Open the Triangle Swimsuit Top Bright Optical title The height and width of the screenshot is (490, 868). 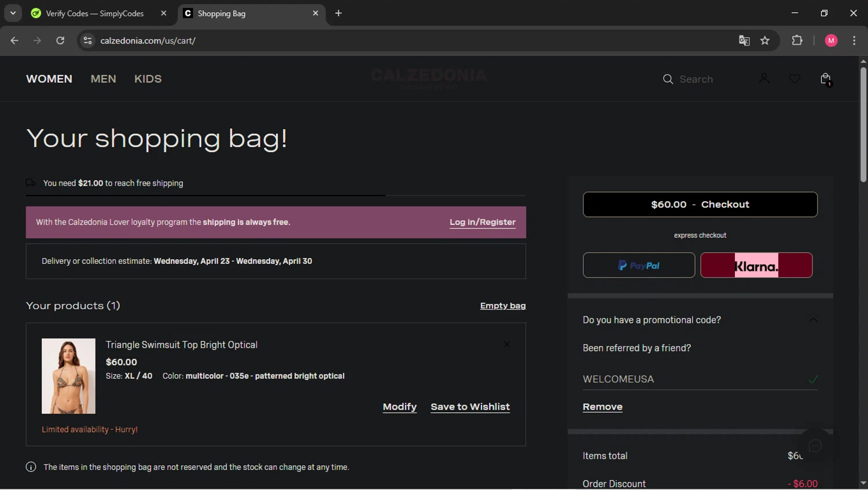click(182, 345)
